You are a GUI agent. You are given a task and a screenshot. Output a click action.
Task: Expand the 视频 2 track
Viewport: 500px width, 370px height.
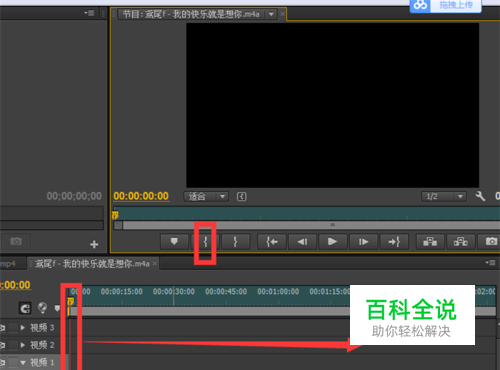[x=23, y=345]
